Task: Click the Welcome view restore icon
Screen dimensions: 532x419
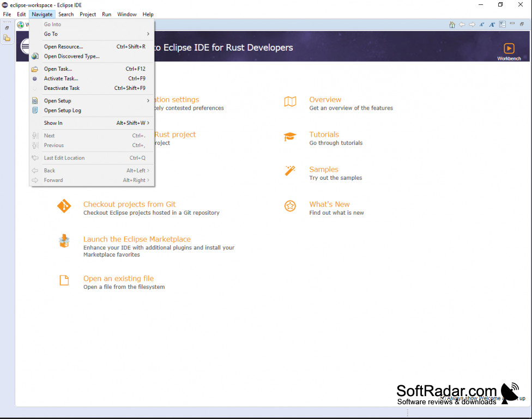Action: click(x=522, y=24)
